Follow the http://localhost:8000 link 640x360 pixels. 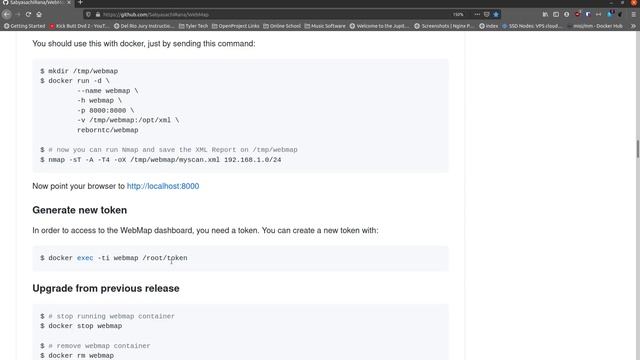[163, 186]
